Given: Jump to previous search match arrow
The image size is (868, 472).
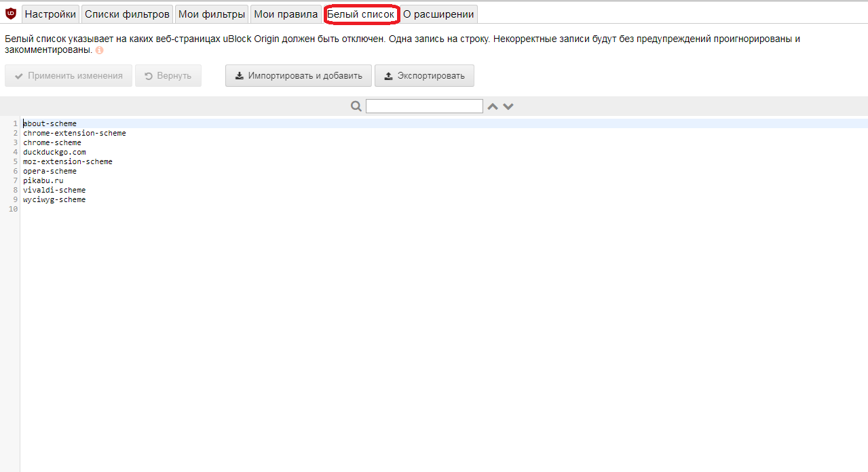Looking at the screenshot, I should click(493, 106).
